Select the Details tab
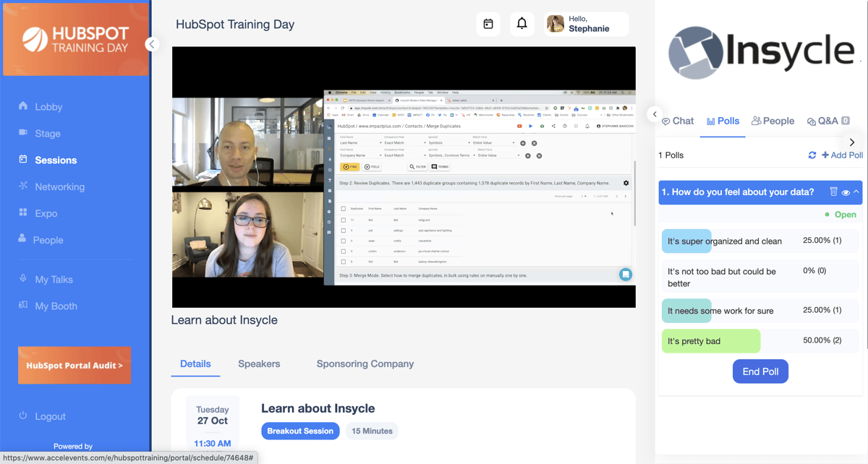This screenshot has height=464, width=868. click(195, 364)
